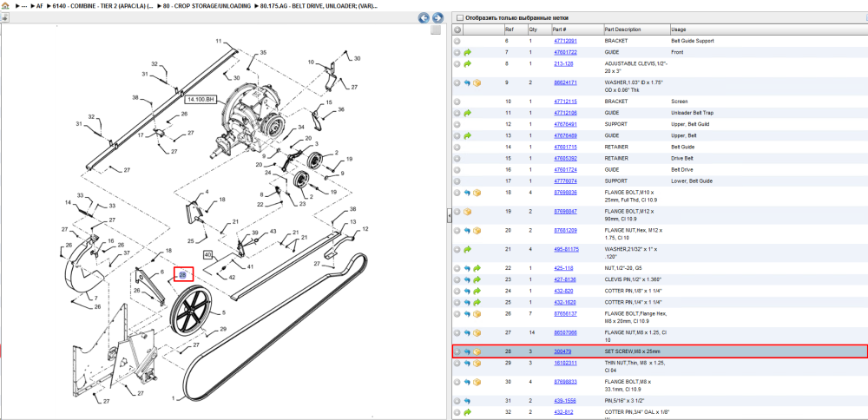Open part number 86624171 link
Screen dimensions: 868x420
[x=565, y=83]
